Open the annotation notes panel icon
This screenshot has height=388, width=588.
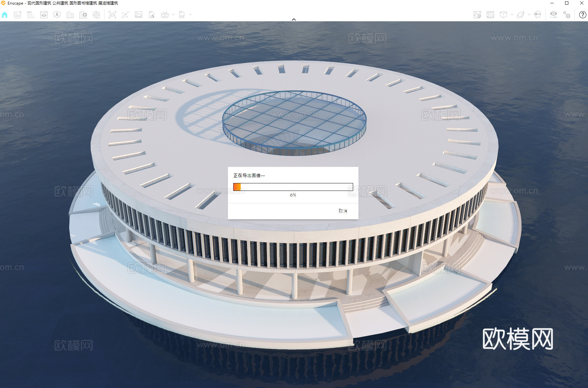pyautogui.click(x=18, y=15)
